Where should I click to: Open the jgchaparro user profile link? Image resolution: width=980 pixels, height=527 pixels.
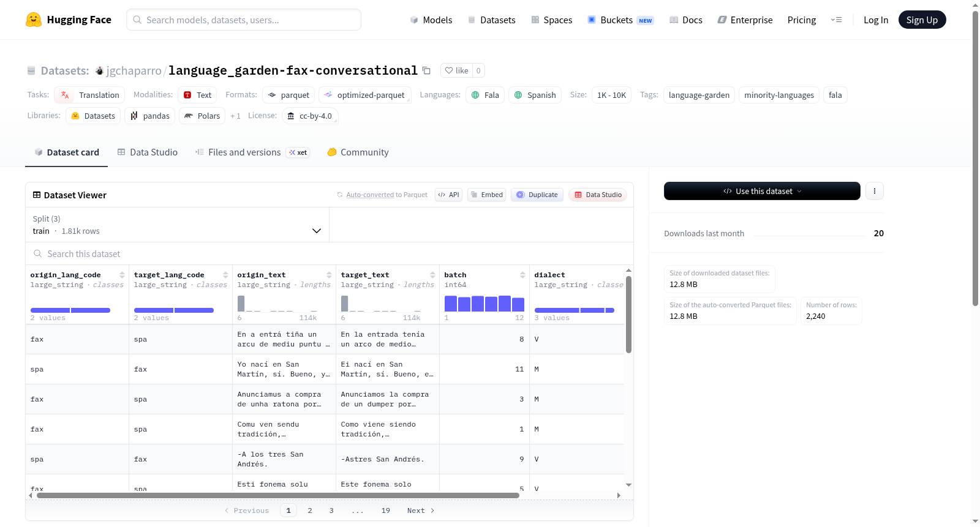tap(134, 71)
